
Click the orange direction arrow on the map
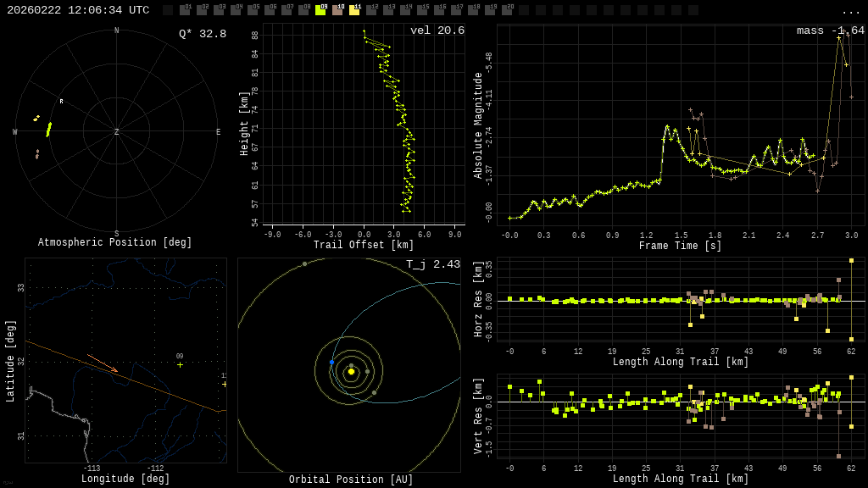click(x=103, y=363)
